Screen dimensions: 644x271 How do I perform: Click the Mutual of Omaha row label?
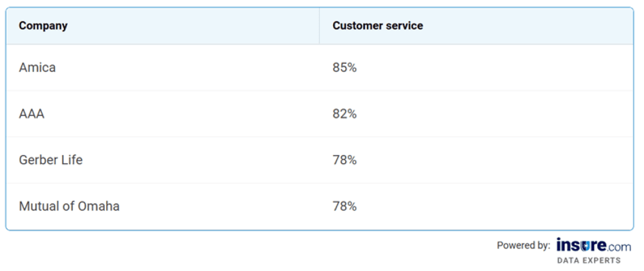point(69,207)
